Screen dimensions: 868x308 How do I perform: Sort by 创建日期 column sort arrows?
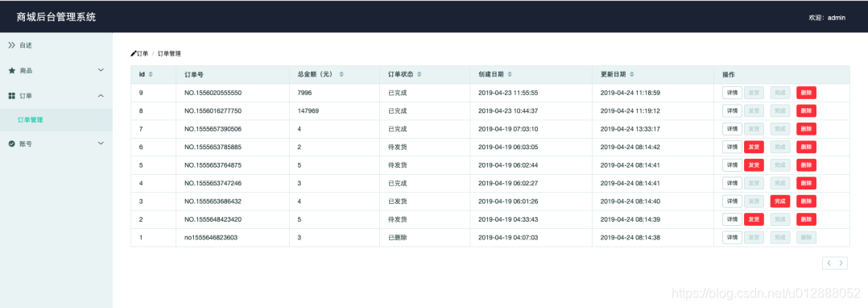click(509, 74)
